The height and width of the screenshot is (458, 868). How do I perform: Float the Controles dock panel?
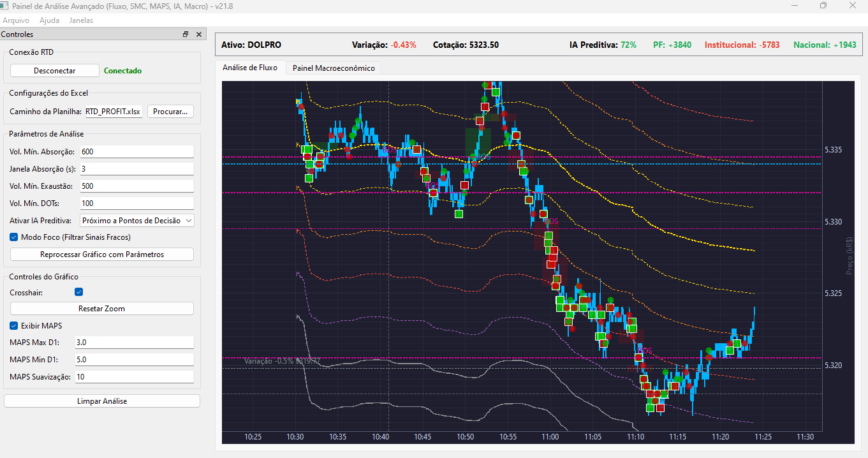tap(186, 34)
